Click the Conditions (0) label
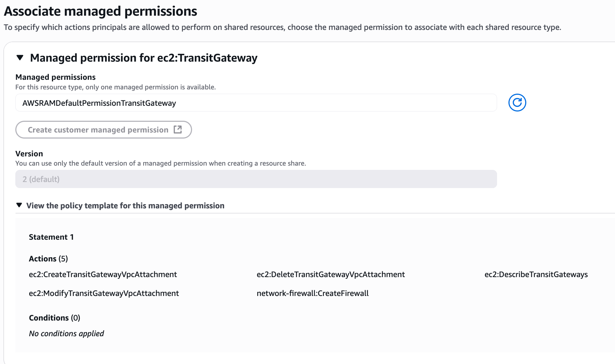 (55, 318)
